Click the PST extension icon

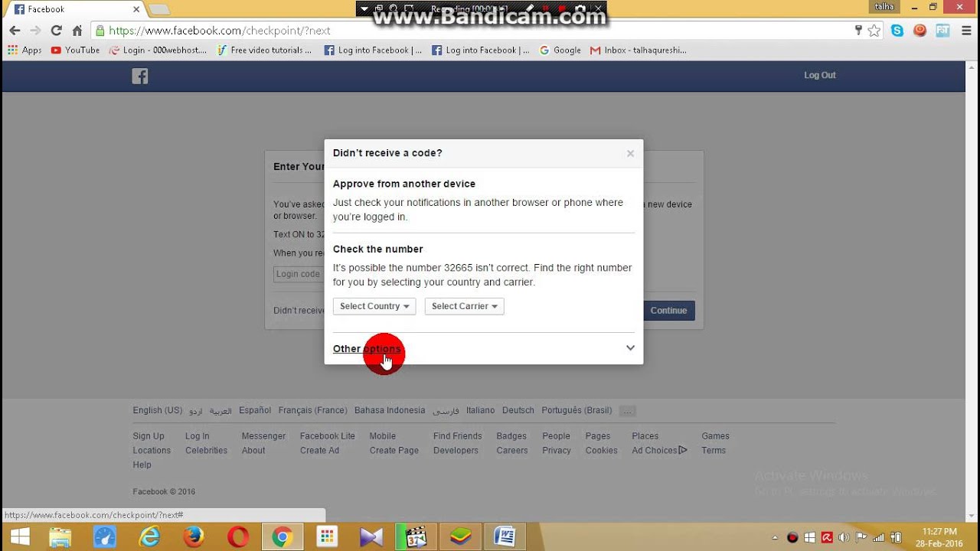click(x=942, y=31)
